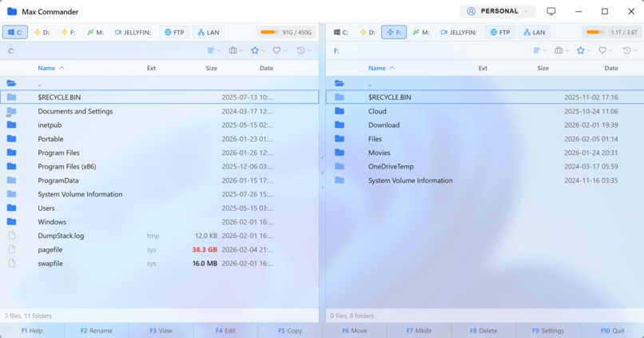
Task: Collapse right panel using splitter arrow
Action: [322, 188]
